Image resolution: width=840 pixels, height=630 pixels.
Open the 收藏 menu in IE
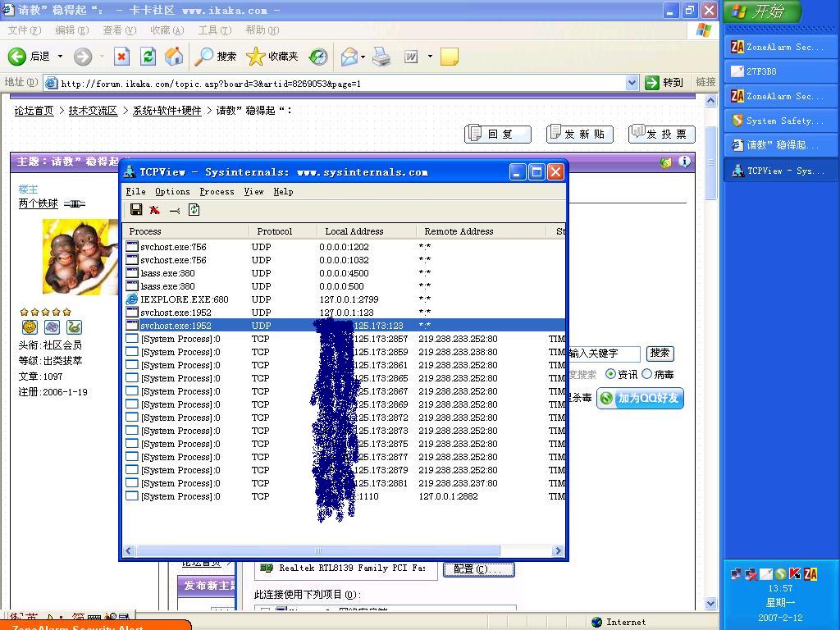(167, 30)
